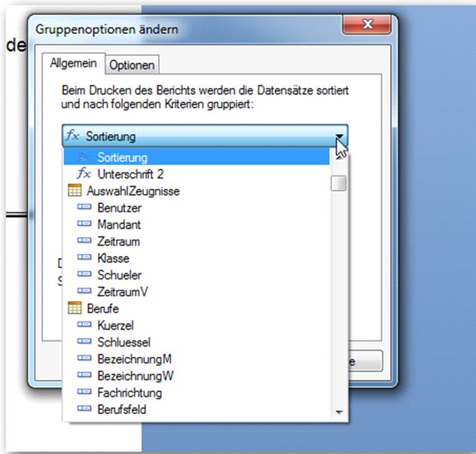The width and height of the screenshot is (476, 454).
Task: Click the field icon next to Mandant
Action: pyautogui.click(x=84, y=224)
